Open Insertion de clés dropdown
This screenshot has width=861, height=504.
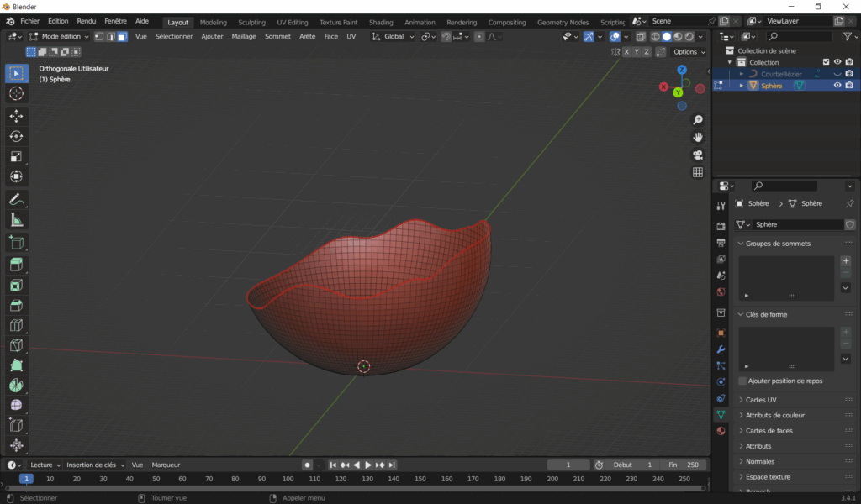coord(96,465)
